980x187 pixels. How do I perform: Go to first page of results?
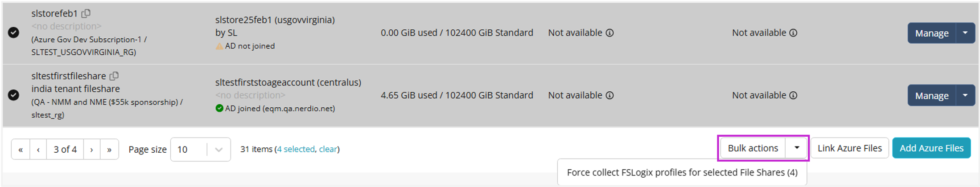[21, 149]
